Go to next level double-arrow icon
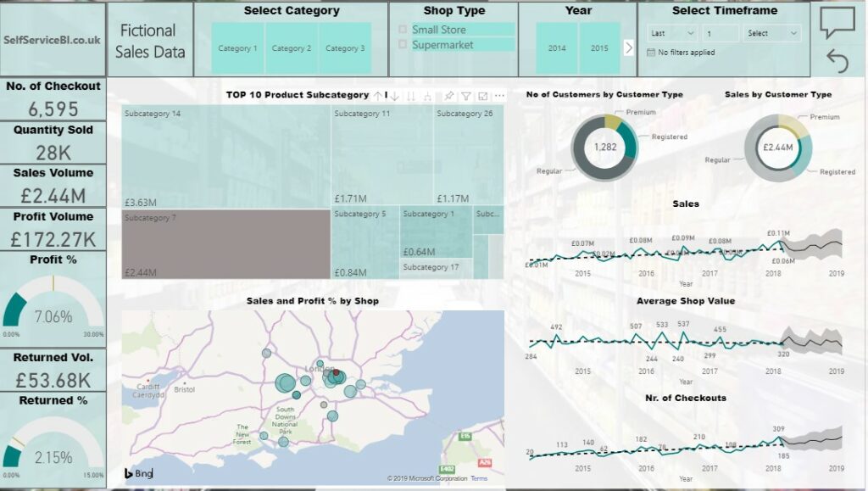 point(411,96)
